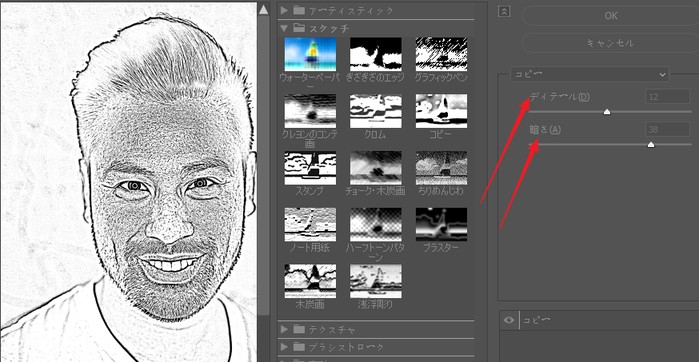Select the スタンプ filter thumbnail
This screenshot has height=362, width=699.
tap(310, 168)
